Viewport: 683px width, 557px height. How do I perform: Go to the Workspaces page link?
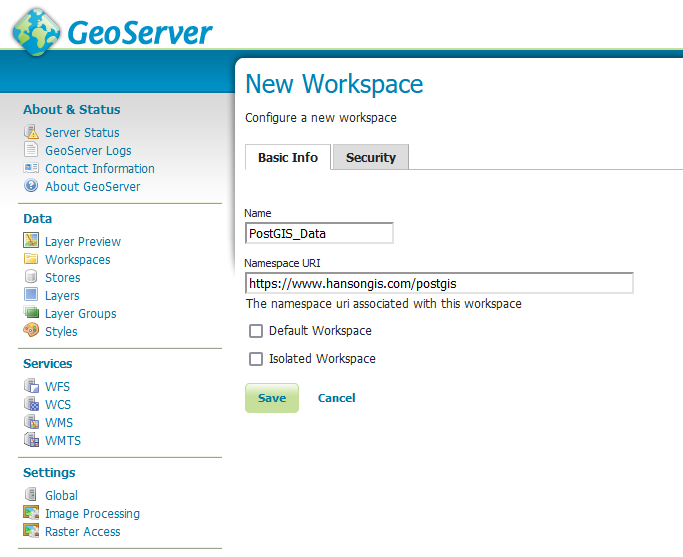click(x=78, y=260)
